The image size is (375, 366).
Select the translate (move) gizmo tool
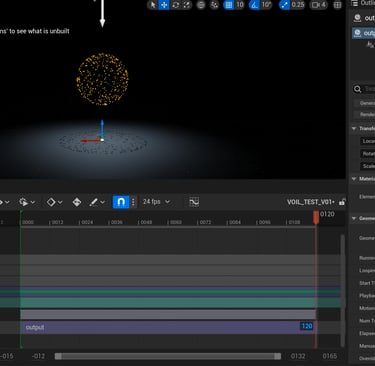[x=164, y=5]
